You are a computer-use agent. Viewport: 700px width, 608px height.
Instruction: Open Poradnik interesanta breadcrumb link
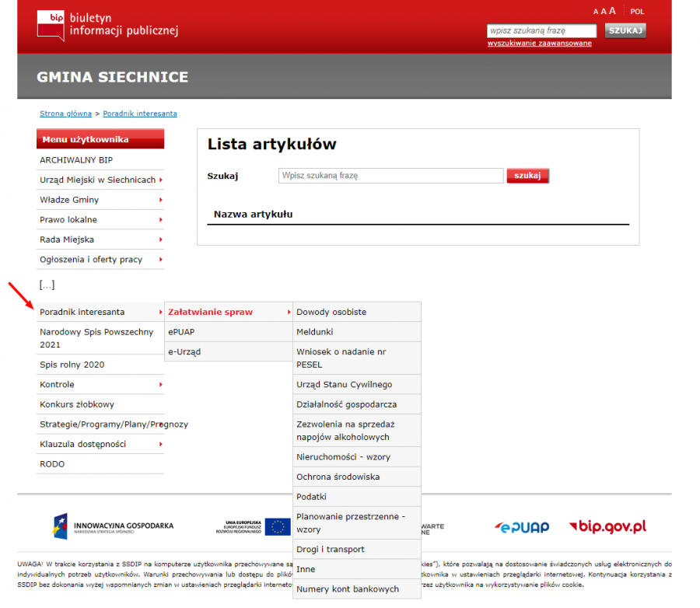point(140,114)
